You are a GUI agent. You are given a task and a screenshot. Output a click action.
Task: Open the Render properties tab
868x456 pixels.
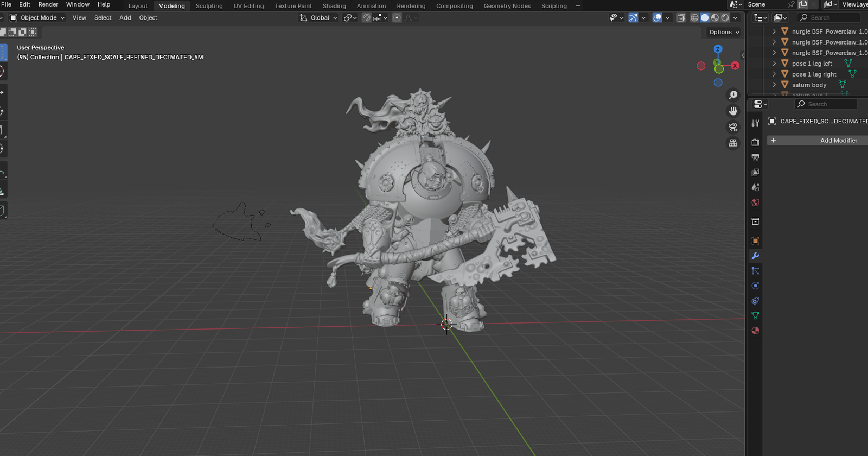pyautogui.click(x=755, y=142)
